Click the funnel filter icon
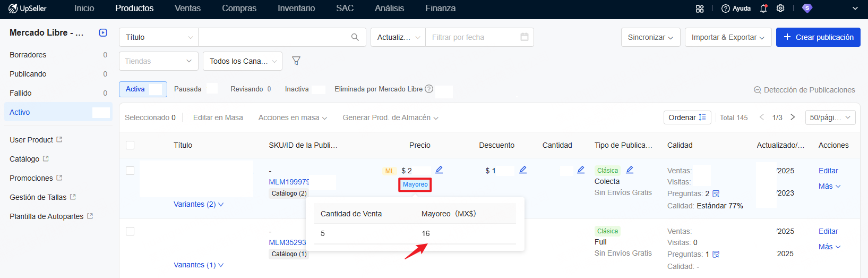The height and width of the screenshot is (278, 868). (x=296, y=61)
